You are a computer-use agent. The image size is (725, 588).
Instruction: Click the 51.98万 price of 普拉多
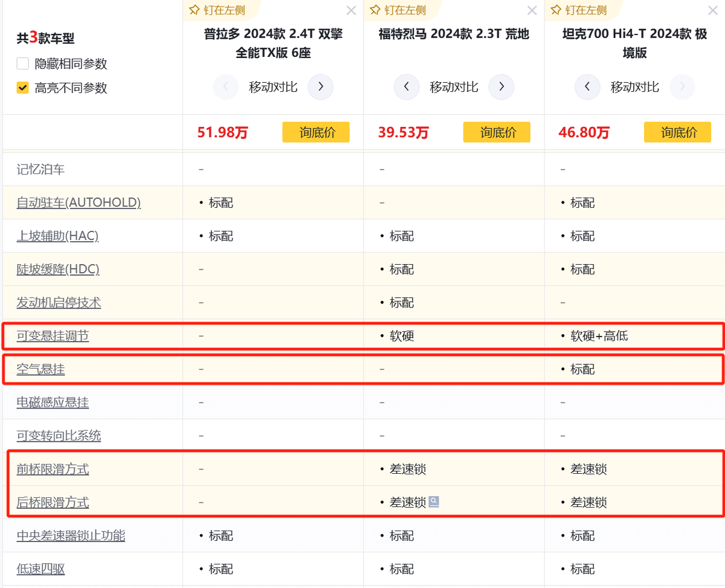tap(222, 132)
